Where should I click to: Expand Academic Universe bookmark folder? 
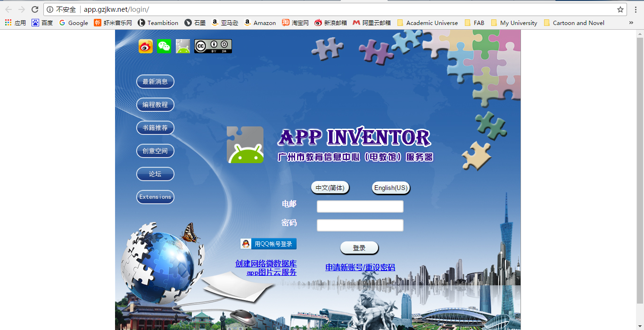(428, 23)
